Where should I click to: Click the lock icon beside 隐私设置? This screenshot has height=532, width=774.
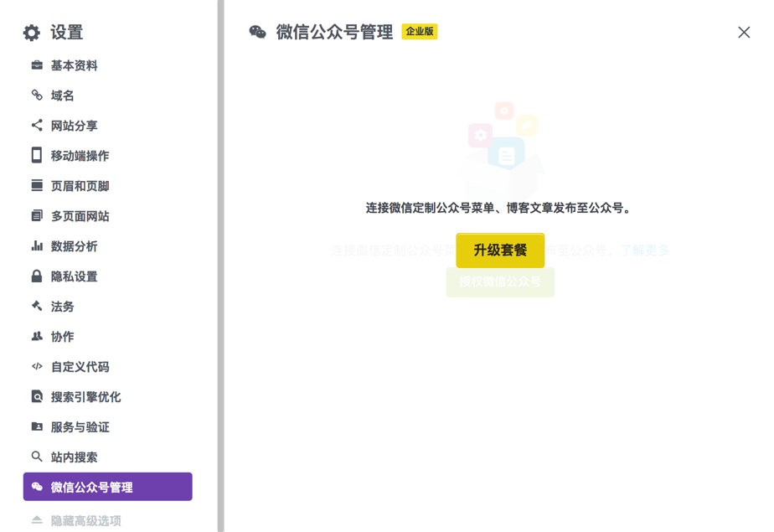coord(37,276)
